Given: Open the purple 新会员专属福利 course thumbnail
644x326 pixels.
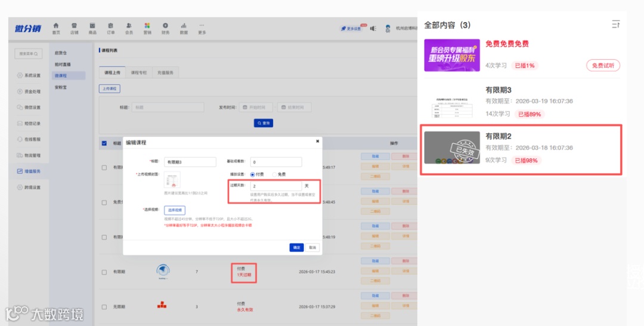Looking at the screenshot, I should tap(452, 55).
